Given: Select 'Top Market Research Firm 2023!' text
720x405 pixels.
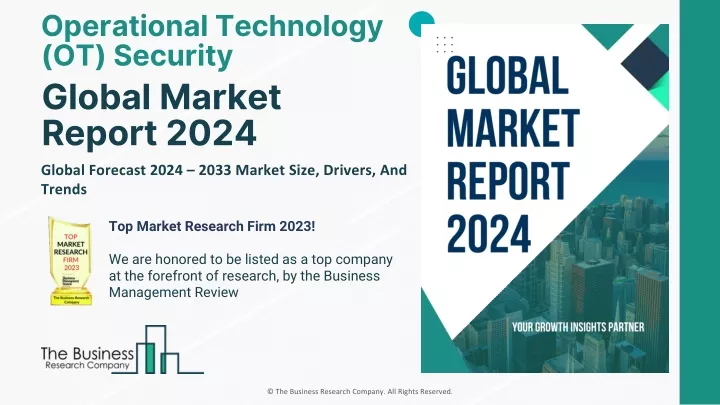Looking at the screenshot, I should click(212, 226).
